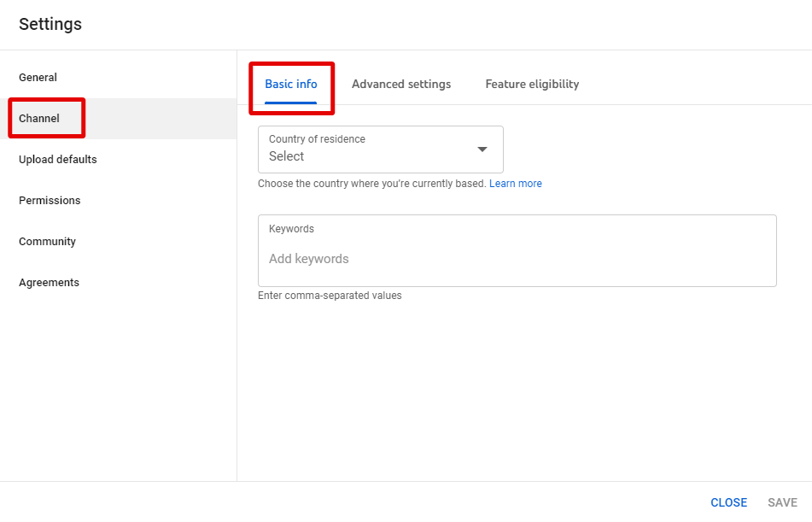Open the Agreements section
The height and width of the screenshot is (522, 812).
118,283
